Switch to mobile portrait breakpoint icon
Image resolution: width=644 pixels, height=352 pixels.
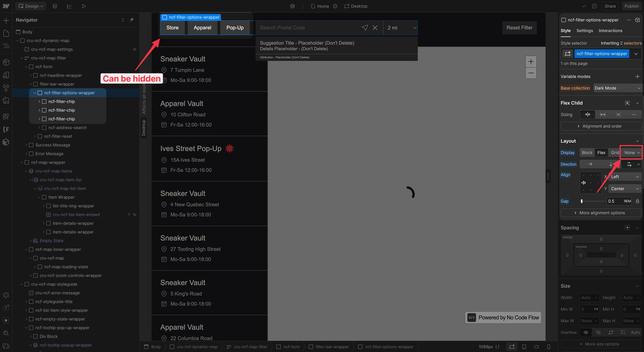(549, 347)
